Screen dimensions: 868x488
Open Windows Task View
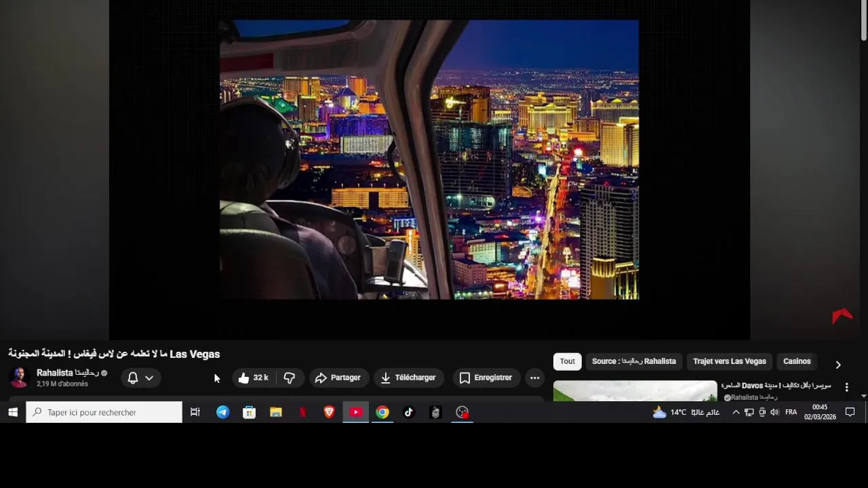195,412
